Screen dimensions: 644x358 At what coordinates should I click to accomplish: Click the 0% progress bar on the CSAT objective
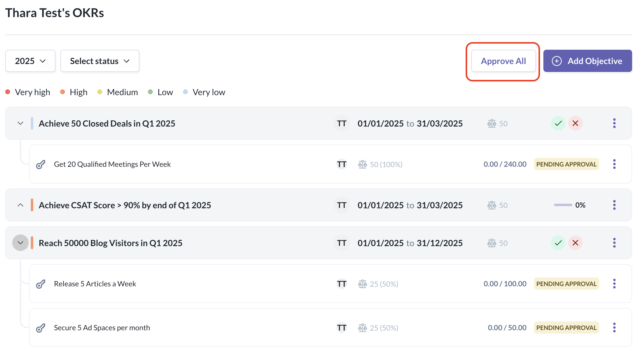point(563,205)
